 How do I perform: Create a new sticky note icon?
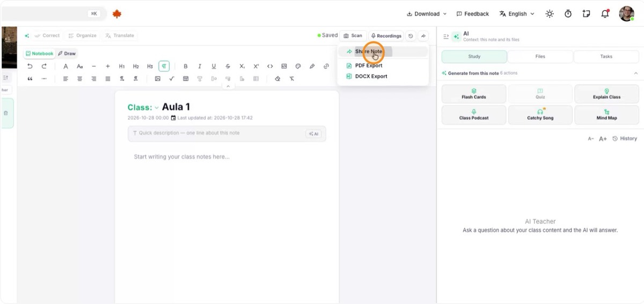tap(586, 14)
